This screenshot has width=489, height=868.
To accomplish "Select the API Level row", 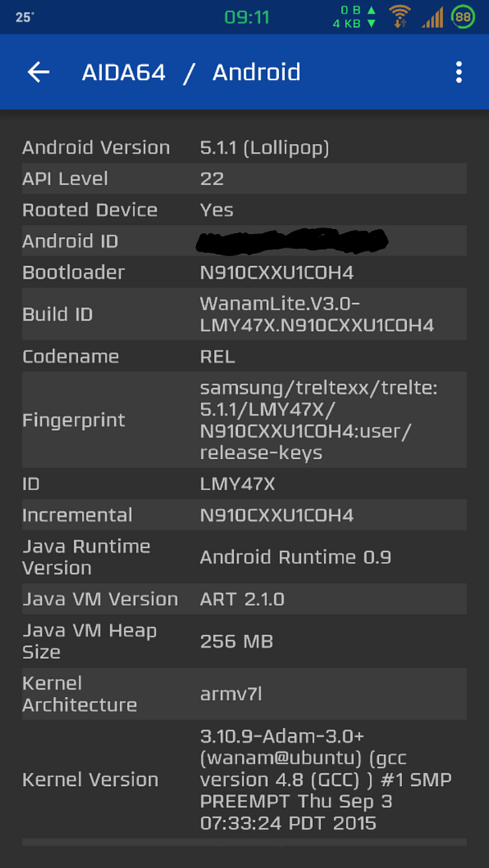I will 244,178.
